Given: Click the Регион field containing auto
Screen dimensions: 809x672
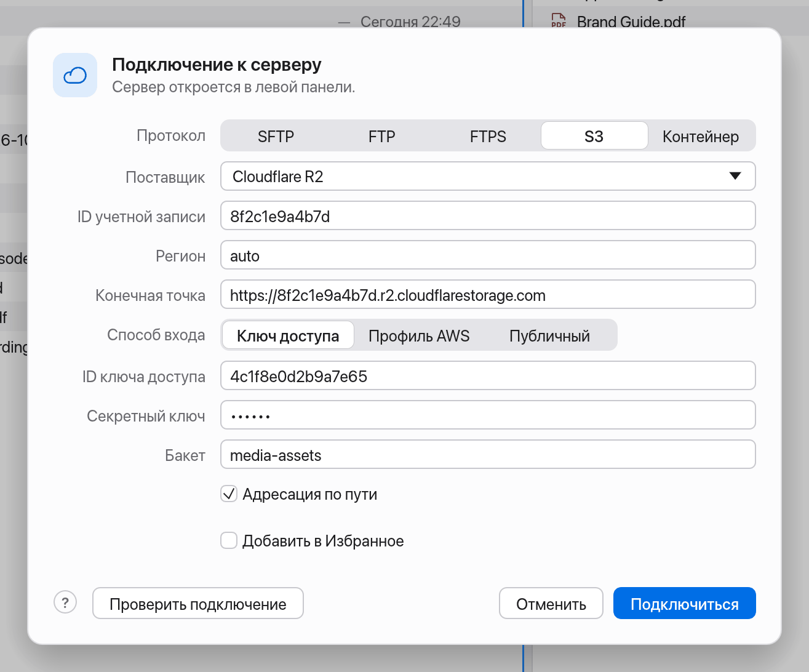Looking at the screenshot, I should tap(488, 255).
